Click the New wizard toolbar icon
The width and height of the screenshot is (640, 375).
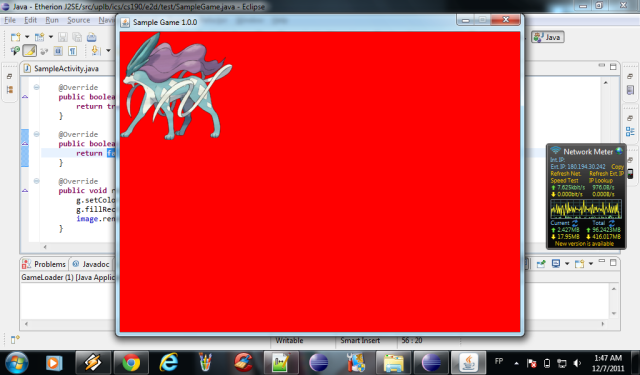(x=16, y=37)
